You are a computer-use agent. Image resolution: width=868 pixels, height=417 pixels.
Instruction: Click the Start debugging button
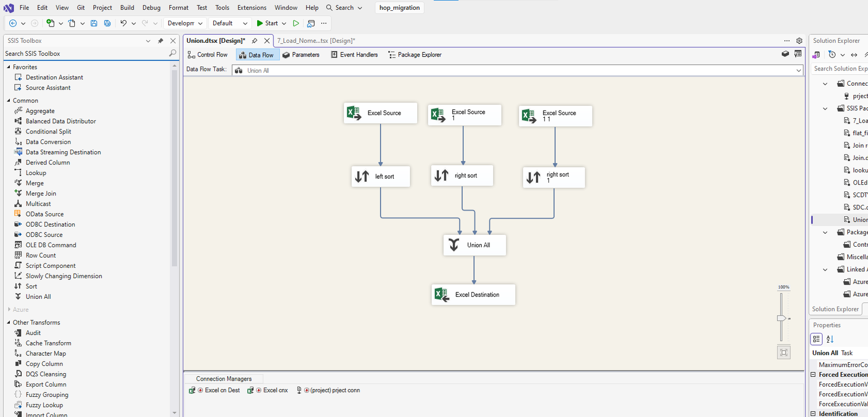(x=267, y=23)
